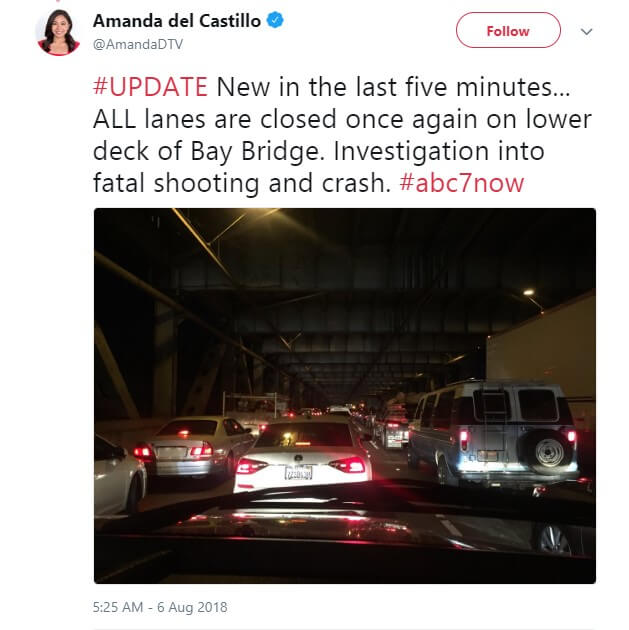Select the 6 Aug 2018 date text
Screen dimensions: 629x630
tap(192, 607)
